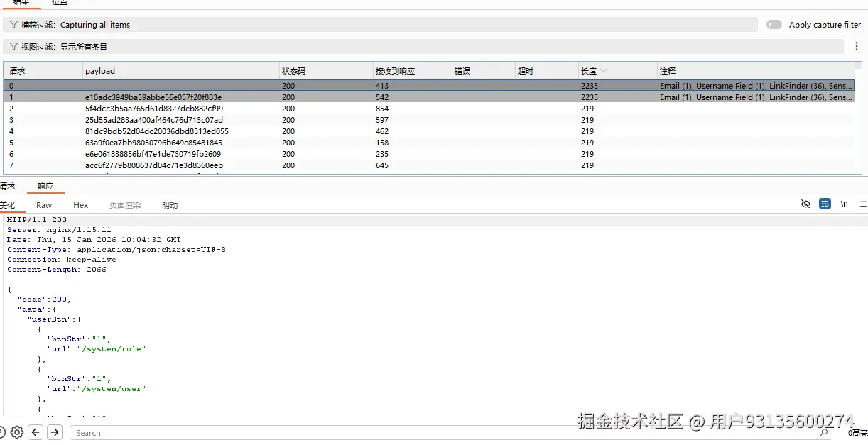
Task: Select payload 5f4dcc3b5aa765d61d8327deb882cf99
Action: [x=154, y=109]
